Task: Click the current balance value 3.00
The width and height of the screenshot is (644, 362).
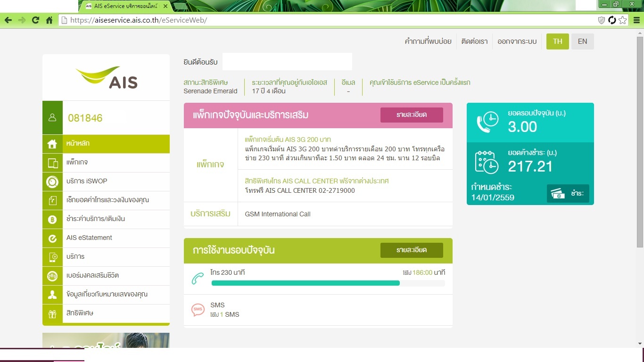Action: click(x=522, y=127)
